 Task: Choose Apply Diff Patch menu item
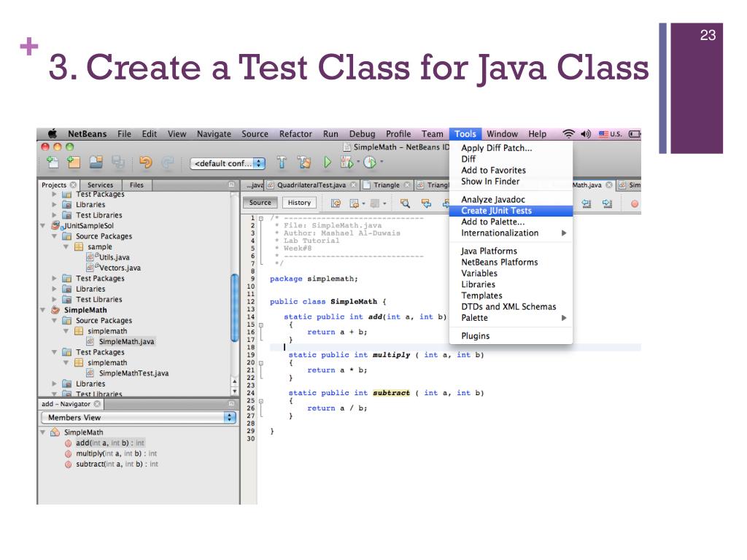[x=511, y=148]
